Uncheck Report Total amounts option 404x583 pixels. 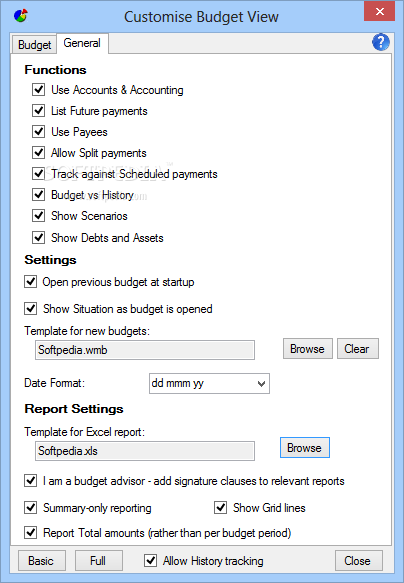30,533
